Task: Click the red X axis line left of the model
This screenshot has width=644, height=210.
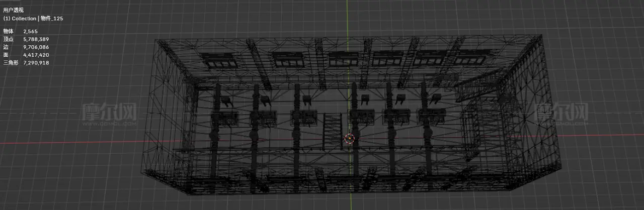Action: click(75, 141)
